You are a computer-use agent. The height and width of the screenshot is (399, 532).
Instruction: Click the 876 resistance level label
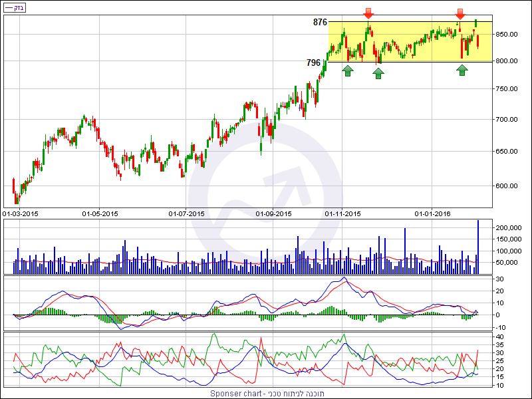320,22
